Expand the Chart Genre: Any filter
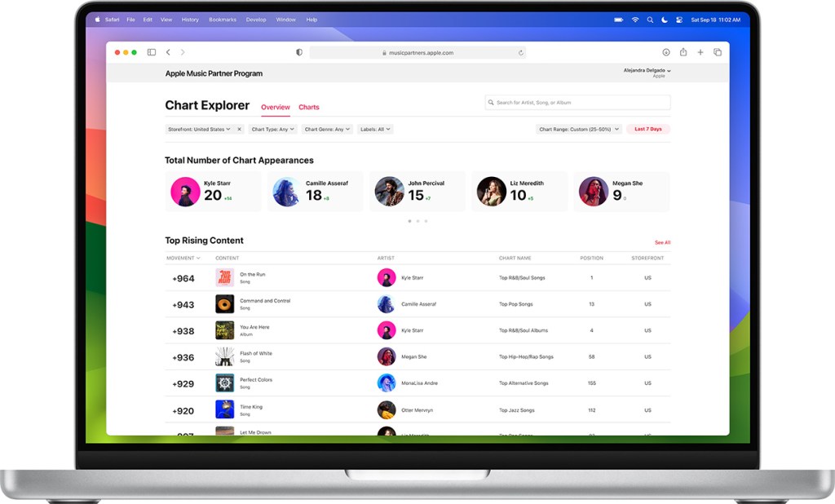835x504 pixels. point(327,129)
